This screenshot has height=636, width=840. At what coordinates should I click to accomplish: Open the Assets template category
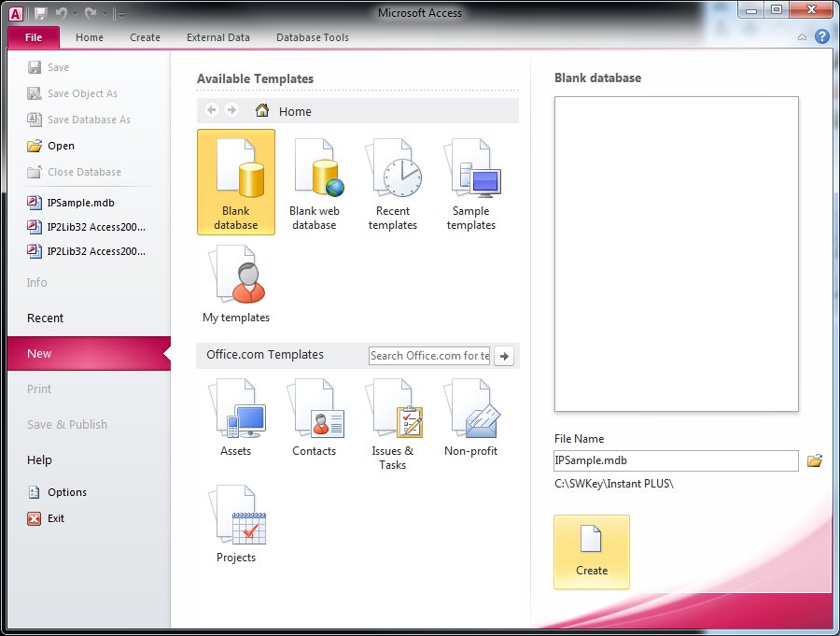236,417
